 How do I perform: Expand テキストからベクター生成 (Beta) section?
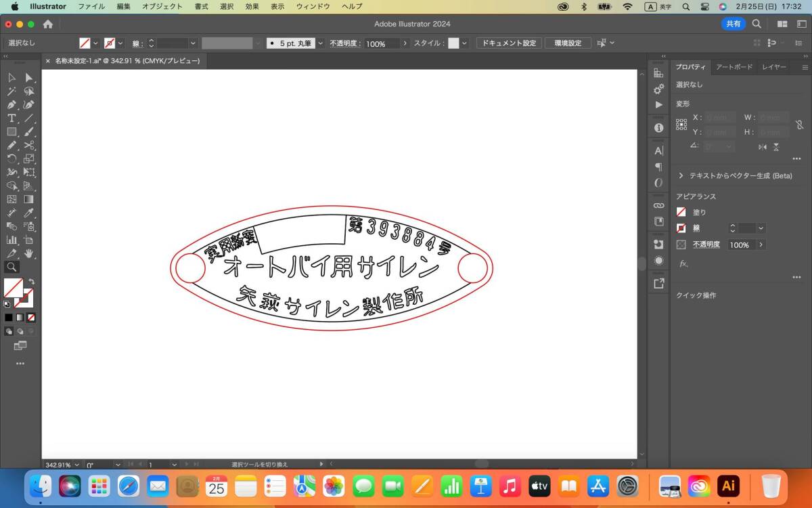click(x=681, y=175)
